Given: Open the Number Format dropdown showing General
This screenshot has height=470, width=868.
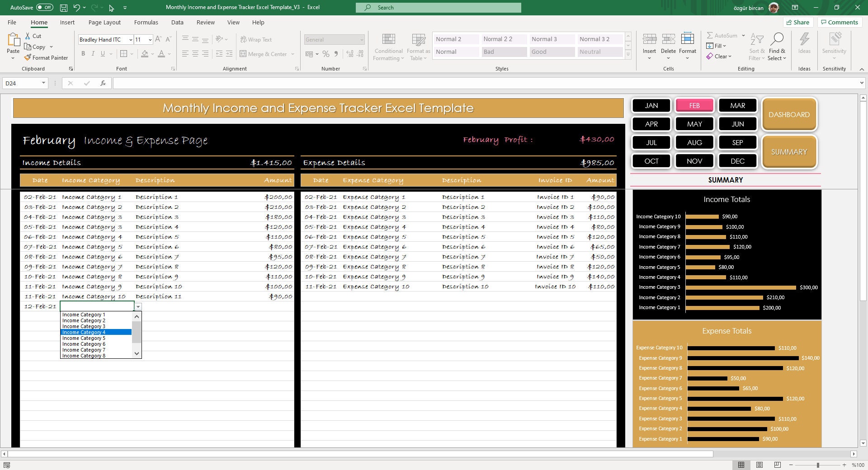Looking at the screenshot, I should [x=334, y=39].
